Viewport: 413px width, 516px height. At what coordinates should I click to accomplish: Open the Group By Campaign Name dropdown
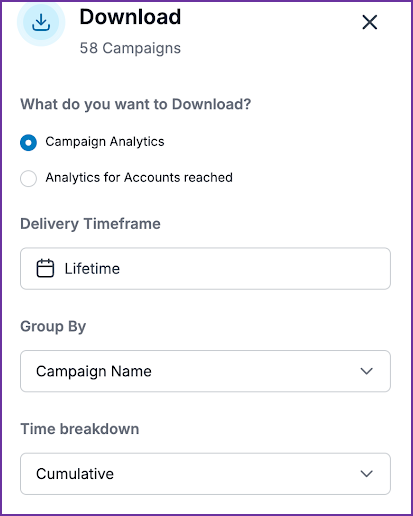click(x=205, y=371)
